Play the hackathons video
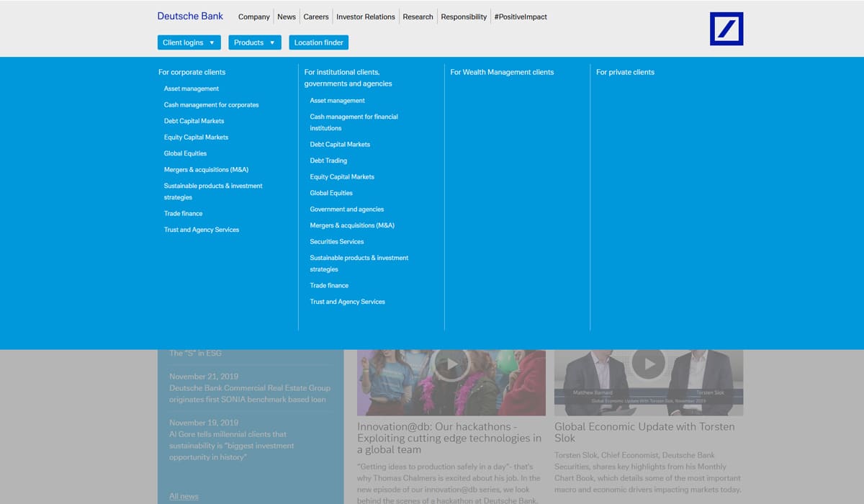Image resolution: width=864 pixels, height=504 pixels. pyautogui.click(x=451, y=364)
